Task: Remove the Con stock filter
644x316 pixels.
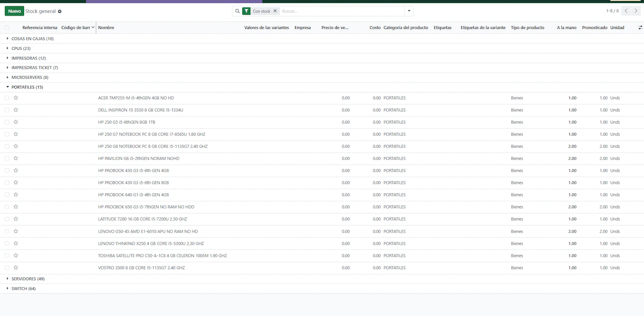Action: (x=275, y=11)
